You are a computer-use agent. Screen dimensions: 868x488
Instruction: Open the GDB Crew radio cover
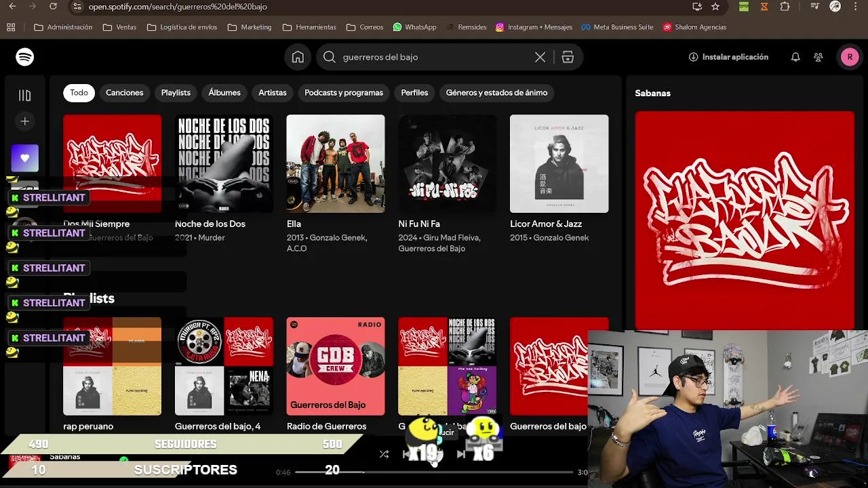tap(336, 366)
